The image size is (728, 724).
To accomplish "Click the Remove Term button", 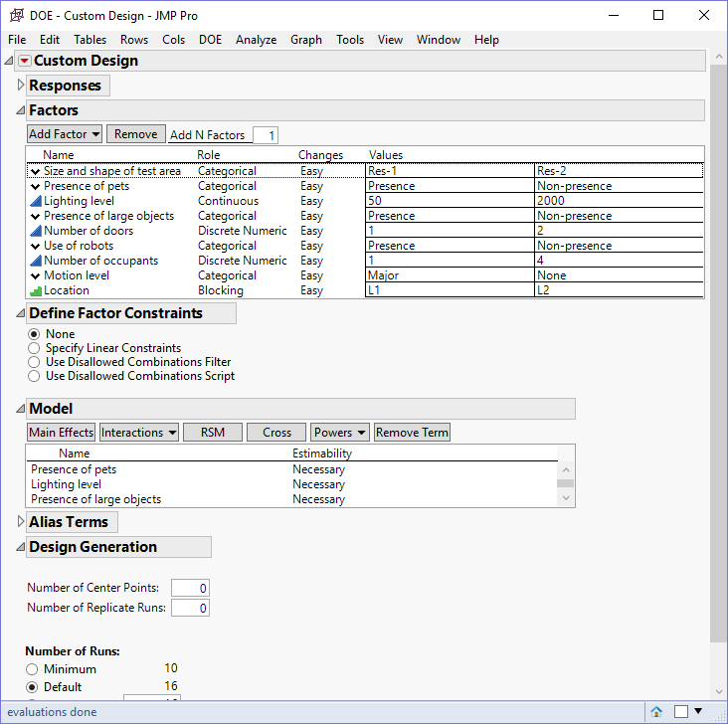I will tap(412, 433).
